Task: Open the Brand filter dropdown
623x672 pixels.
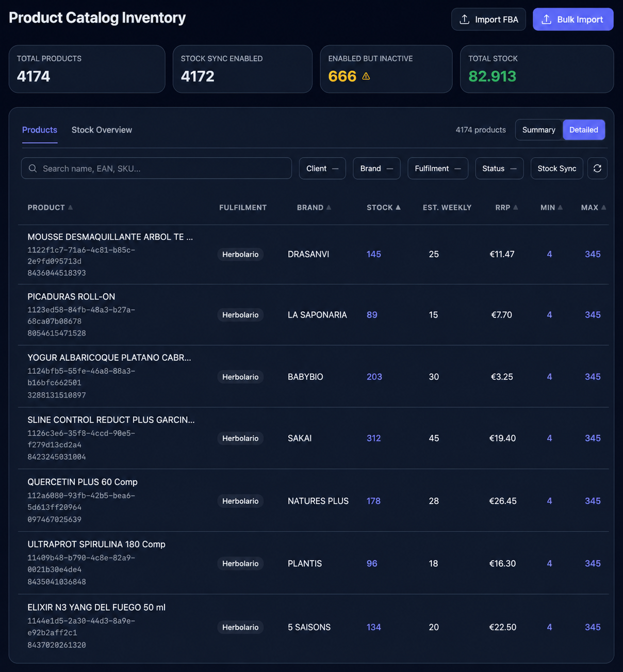Action: (x=376, y=168)
